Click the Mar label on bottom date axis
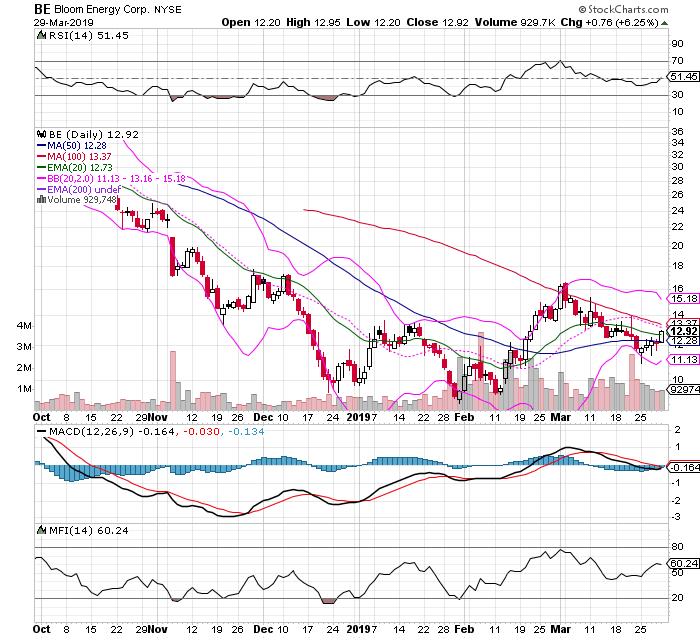The height and width of the screenshot is (639, 700). (x=561, y=630)
